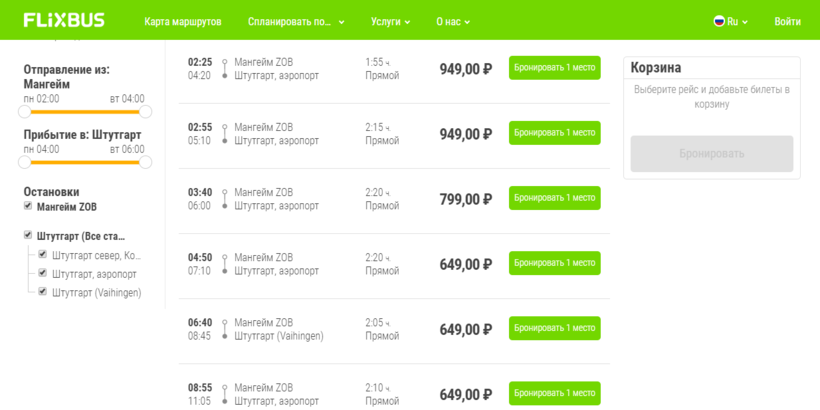This screenshot has height=410, width=820.
Task: Click left handle of departure time slider
Action: 25,111
